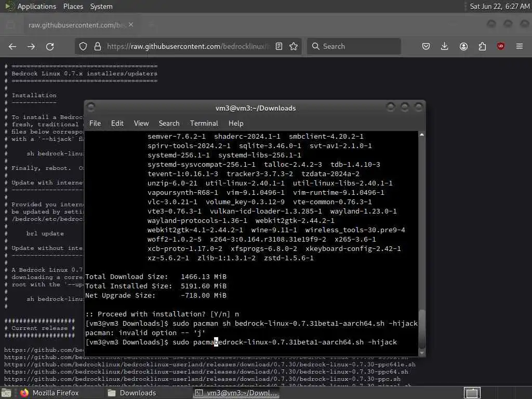
Task: Click the 0.7.30-ppc64.sh release URL line
Action: [x=206, y=372]
